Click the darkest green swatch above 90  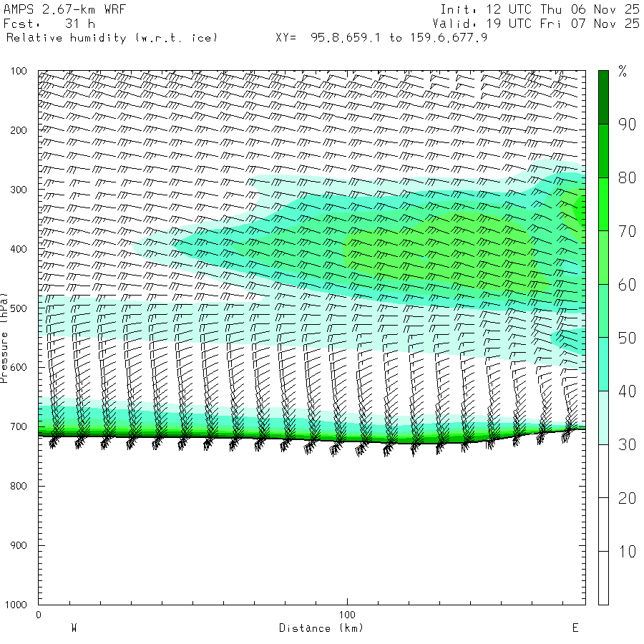603,97
